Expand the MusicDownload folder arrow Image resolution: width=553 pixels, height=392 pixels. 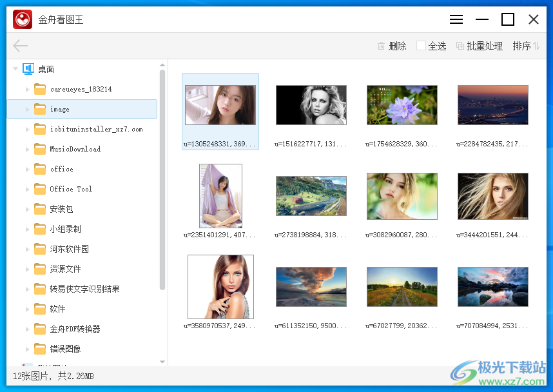coord(27,149)
